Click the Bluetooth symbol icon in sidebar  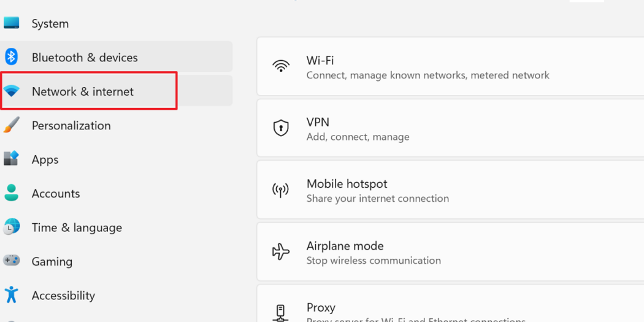(11, 57)
